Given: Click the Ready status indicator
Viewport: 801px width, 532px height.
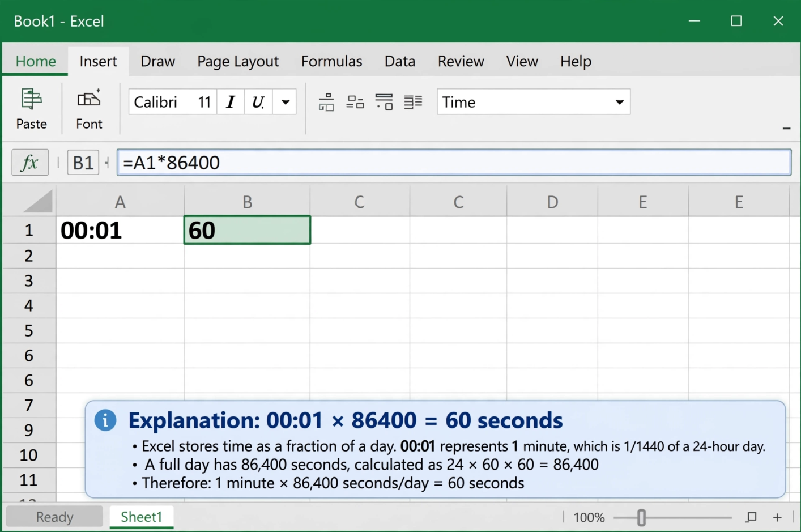Looking at the screenshot, I should (x=54, y=517).
